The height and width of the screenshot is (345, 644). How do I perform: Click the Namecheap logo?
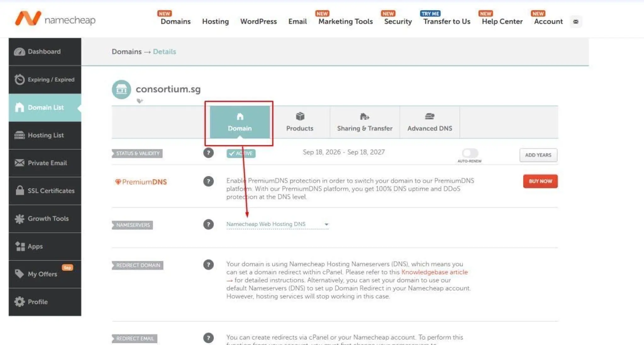point(55,19)
